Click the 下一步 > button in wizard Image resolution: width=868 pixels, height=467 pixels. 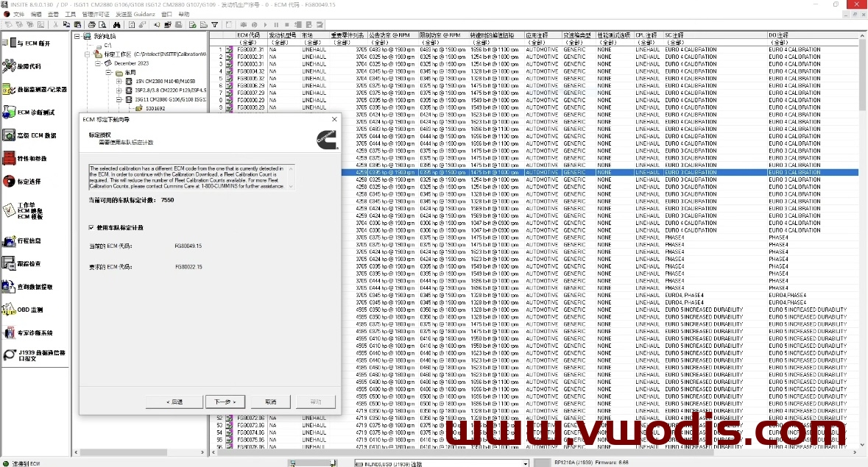[x=225, y=402]
